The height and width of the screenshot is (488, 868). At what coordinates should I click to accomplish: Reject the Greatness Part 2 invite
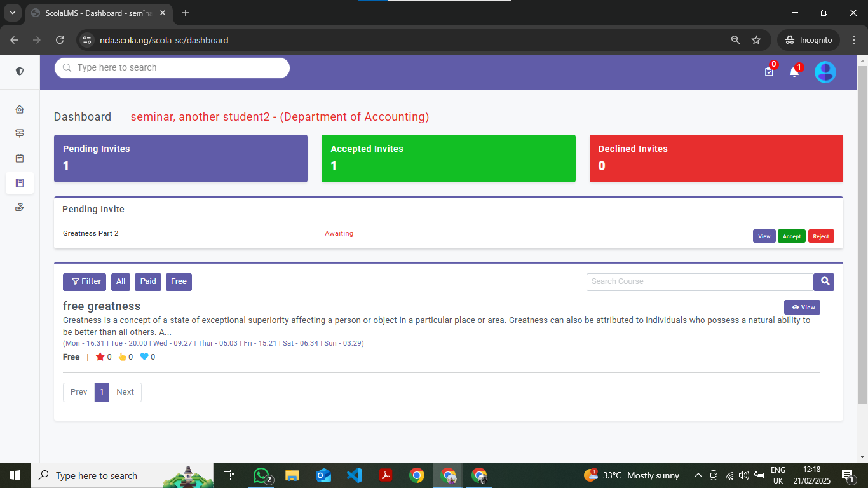point(821,236)
